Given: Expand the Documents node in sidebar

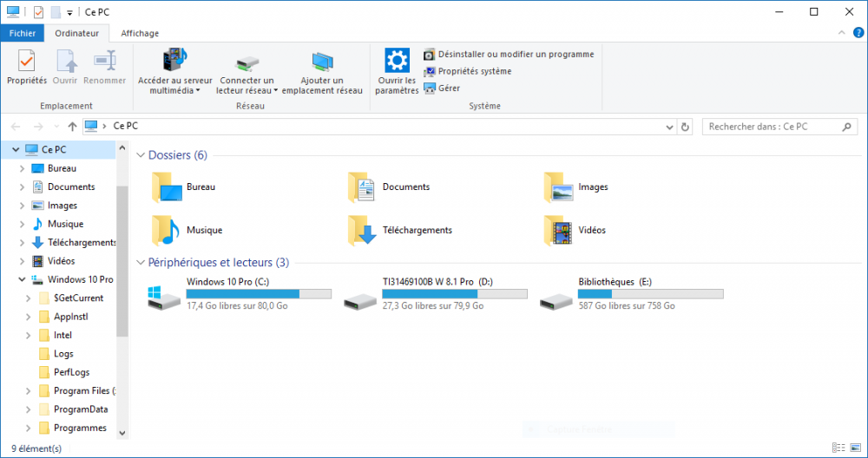Looking at the screenshot, I should [23, 187].
